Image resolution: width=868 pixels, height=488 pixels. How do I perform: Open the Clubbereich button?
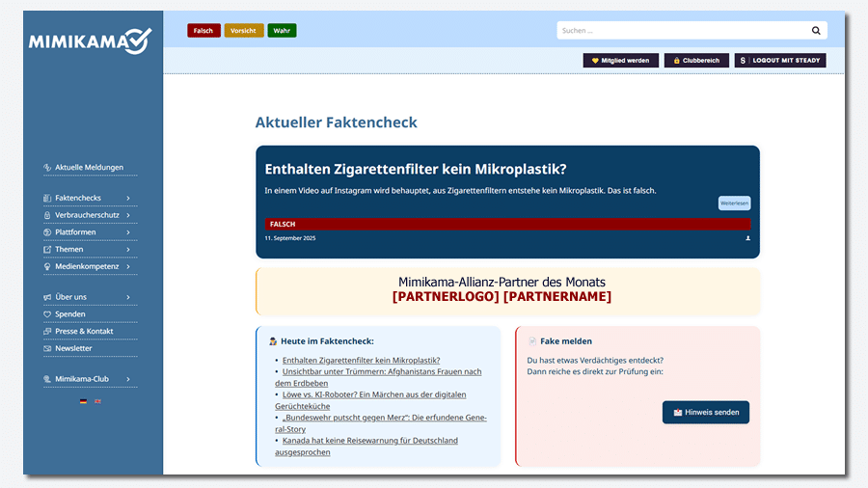(x=696, y=61)
